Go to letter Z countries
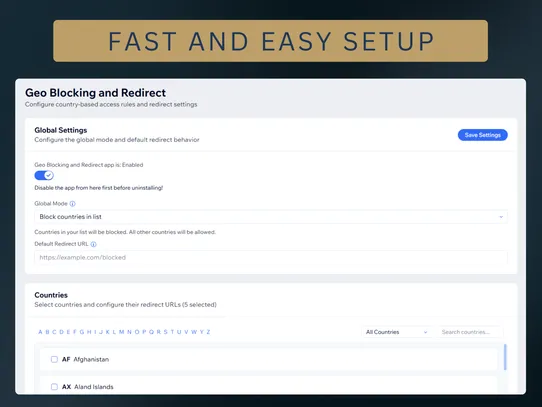 tap(208, 332)
